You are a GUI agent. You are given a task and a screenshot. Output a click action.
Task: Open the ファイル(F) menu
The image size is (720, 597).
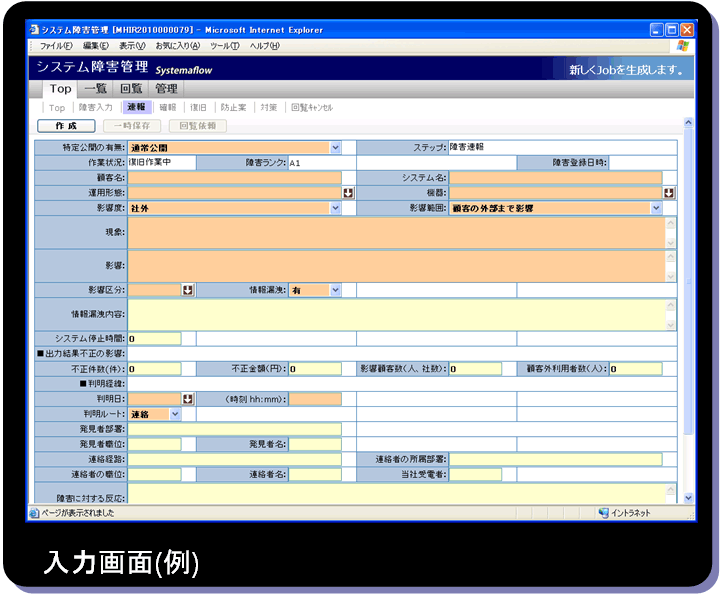coord(56,46)
